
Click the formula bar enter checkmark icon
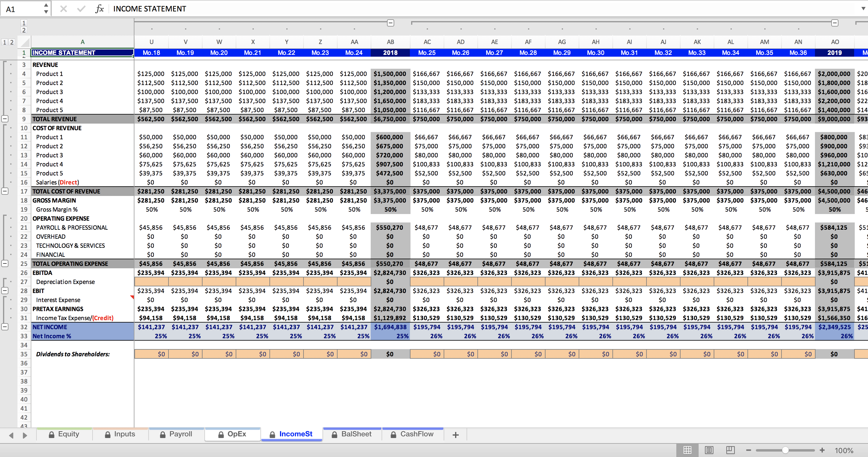81,9
